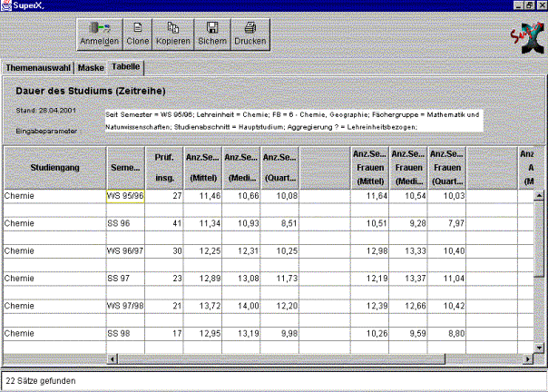This screenshot has height=392, width=548.
Task: Click the Anmelden login button
Action: tap(99, 34)
